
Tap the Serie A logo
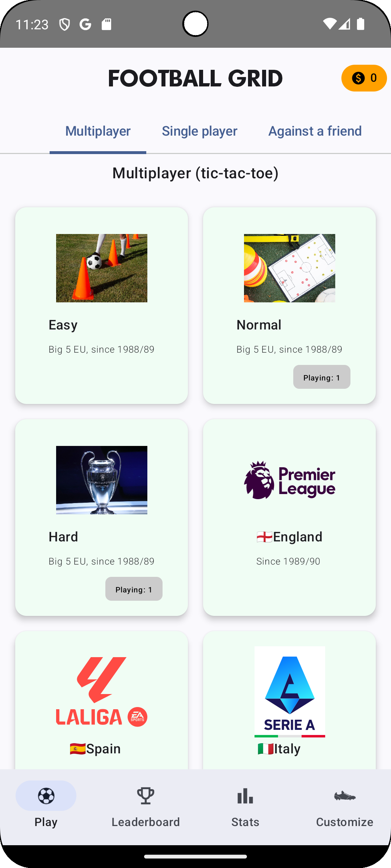point(289,691)
